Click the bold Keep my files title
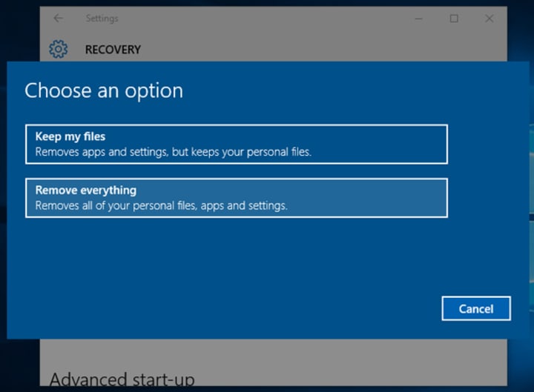The image size is (534, 392). pyautogui.click(x=70, y=136)
